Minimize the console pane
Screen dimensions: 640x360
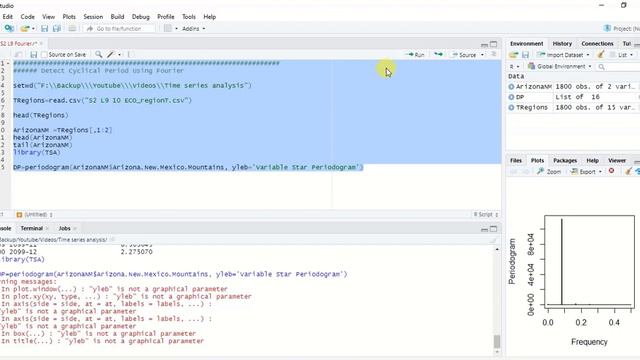pyautogui.click(x=484, y=229)
